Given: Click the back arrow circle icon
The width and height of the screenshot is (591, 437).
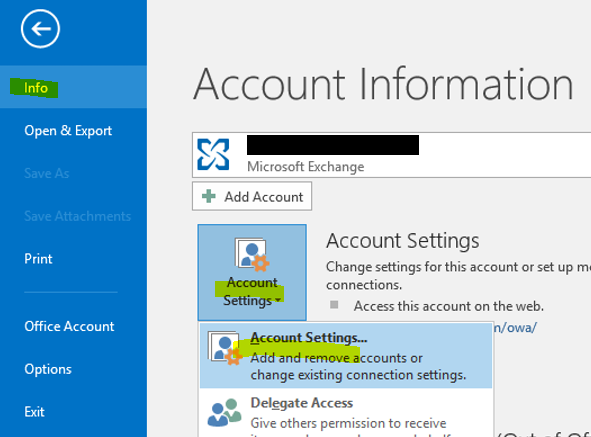Looking at the screenshot, I should pos(40,29).
